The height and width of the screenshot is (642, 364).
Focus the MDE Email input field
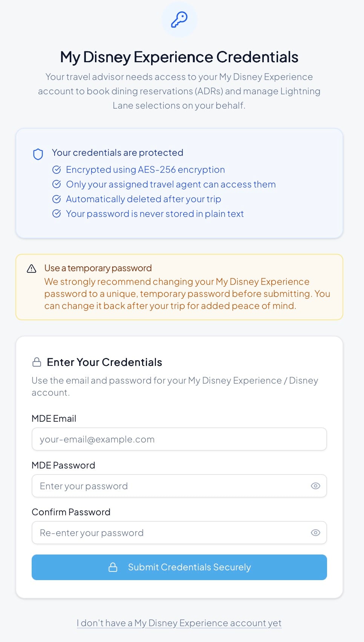coord(179,439)
